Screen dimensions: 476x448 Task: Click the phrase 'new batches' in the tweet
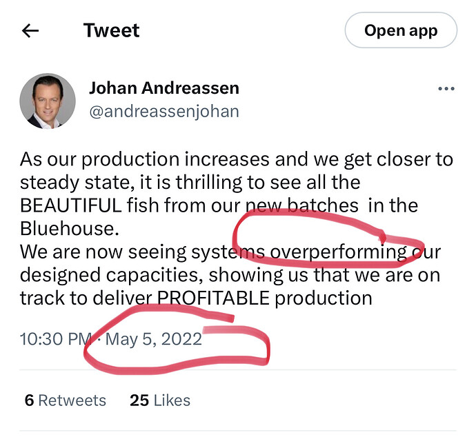point(301,205)
